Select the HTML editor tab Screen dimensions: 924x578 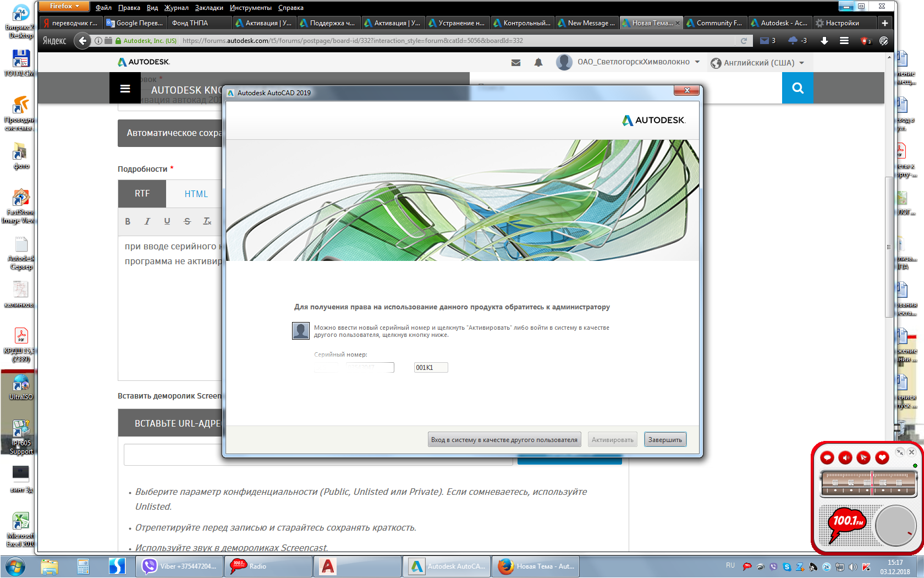click(x=196, y=194)
